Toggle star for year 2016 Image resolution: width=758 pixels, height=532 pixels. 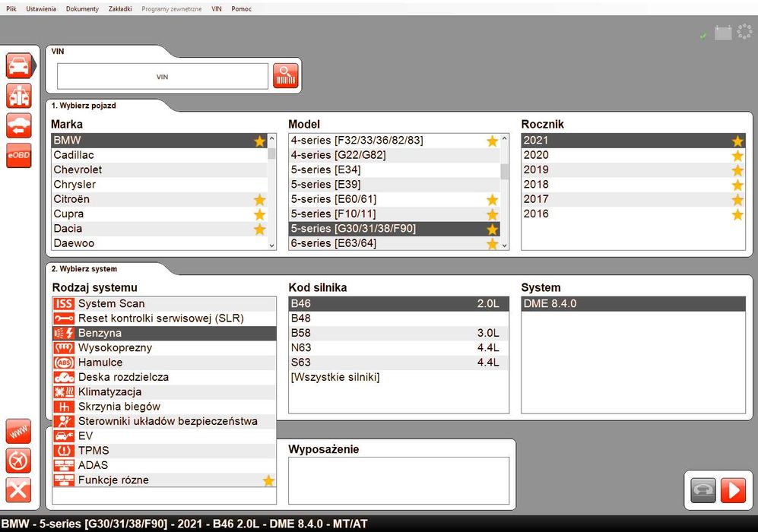(x=737, y=214)
